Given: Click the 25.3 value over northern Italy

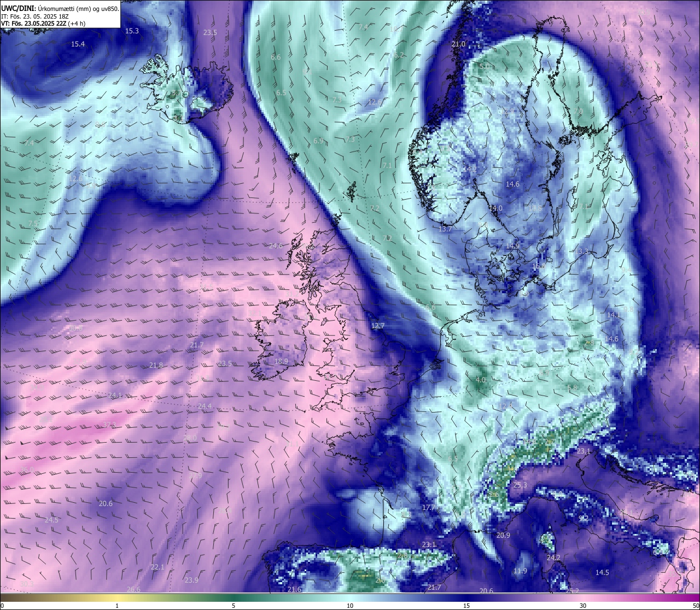Looking at the screenshot, I should coord(520,485).
